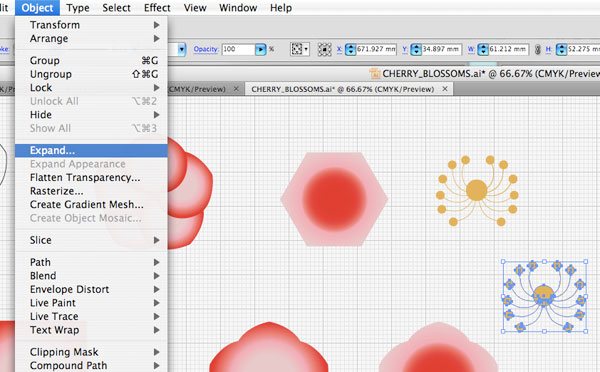Switch to CHERRY_BLOSSOMS.ai document tab
The image size is (600, 372).
342,89
